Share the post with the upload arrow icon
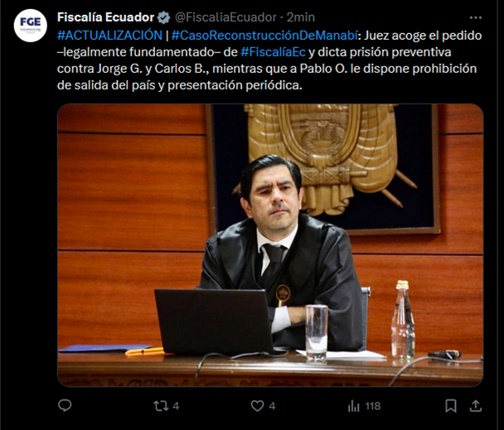This screenshot has height=430, width=504. click(475, 406)
